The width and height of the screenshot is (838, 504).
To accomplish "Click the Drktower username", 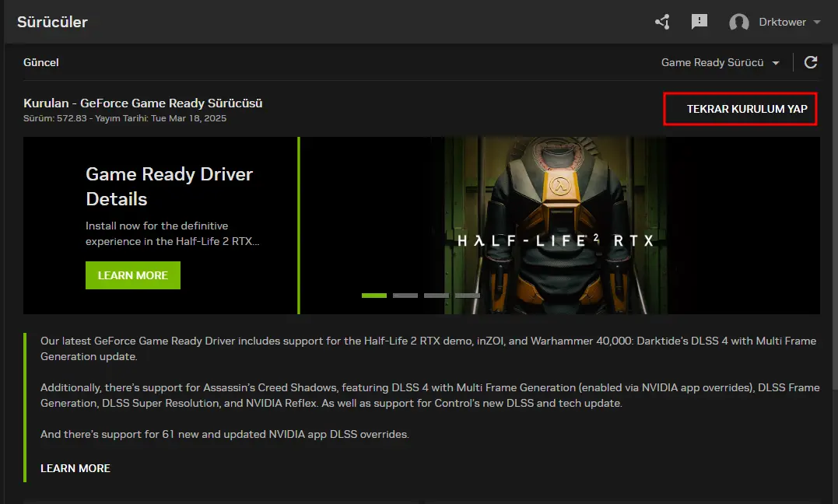I will tap(783, 22).
